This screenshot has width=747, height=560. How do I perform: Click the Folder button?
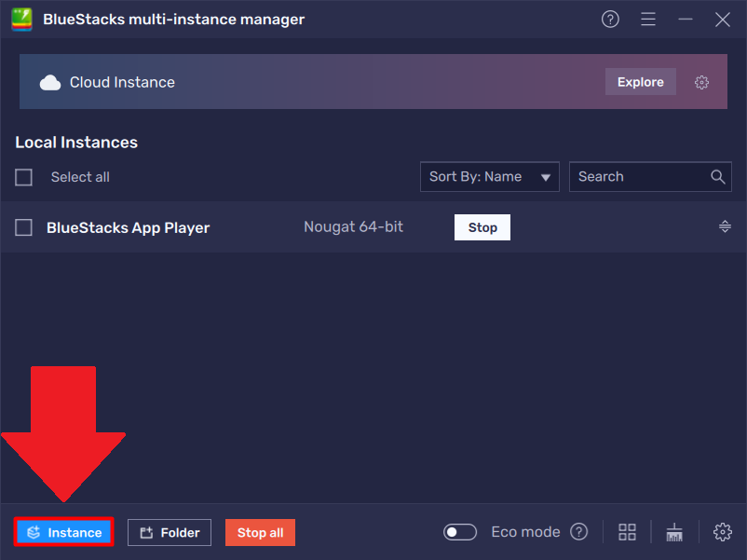(x=170, y=532)
